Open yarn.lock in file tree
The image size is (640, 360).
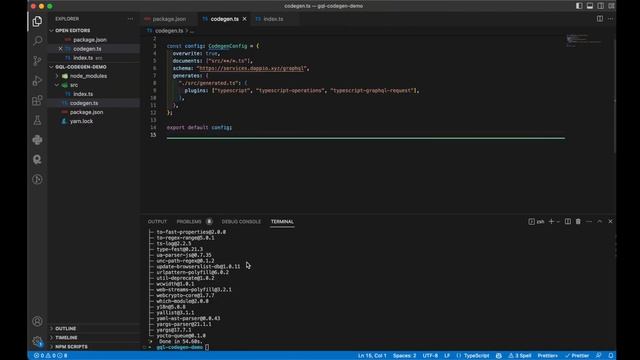click(x=81, y=121)
